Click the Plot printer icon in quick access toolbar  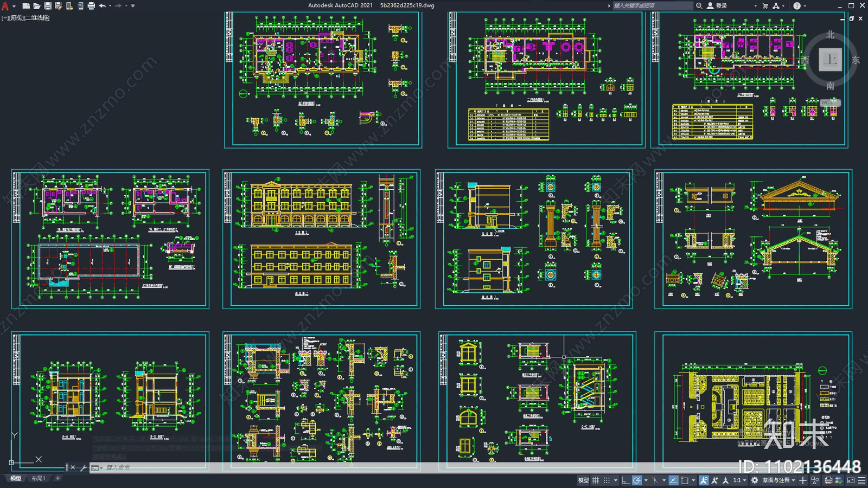pos(91,6)
